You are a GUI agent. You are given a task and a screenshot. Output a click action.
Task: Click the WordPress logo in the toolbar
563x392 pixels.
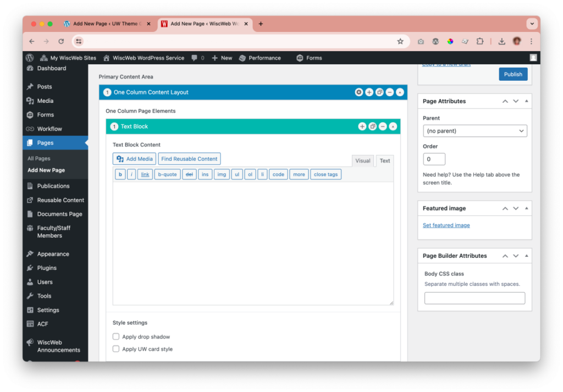pyautogui.click(x=29, y=58)
